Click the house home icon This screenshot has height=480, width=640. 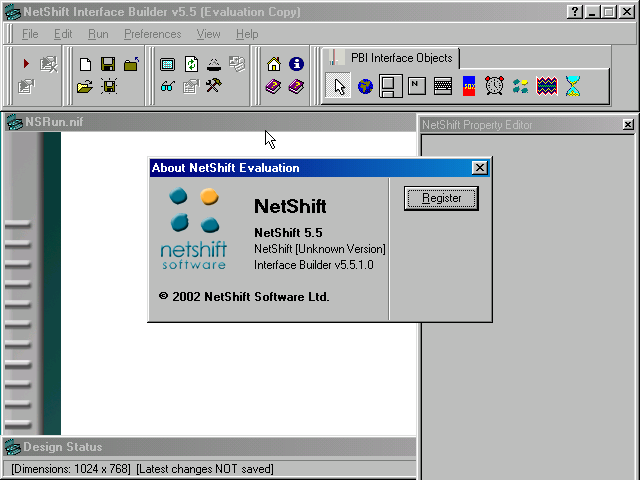click(274, 64)
